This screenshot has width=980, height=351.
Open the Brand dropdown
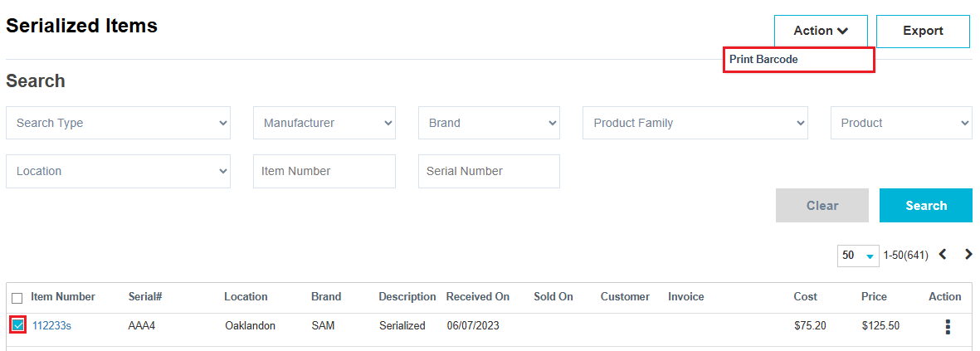[x=489, y=123]
